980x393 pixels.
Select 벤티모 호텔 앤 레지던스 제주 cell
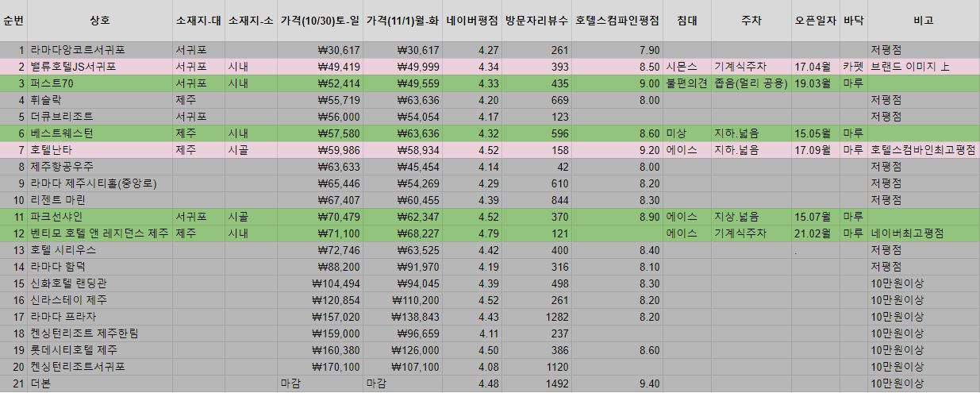(100, 233)
